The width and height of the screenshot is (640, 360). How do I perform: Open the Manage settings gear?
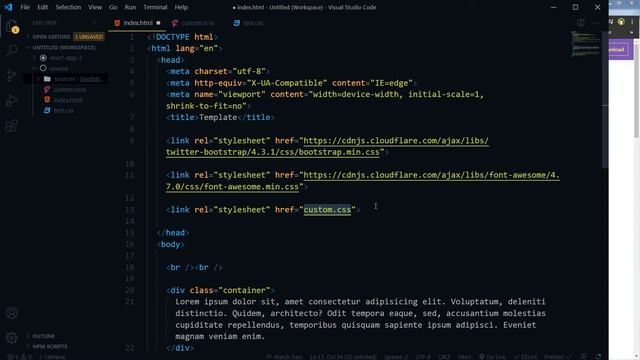(11, 338)
